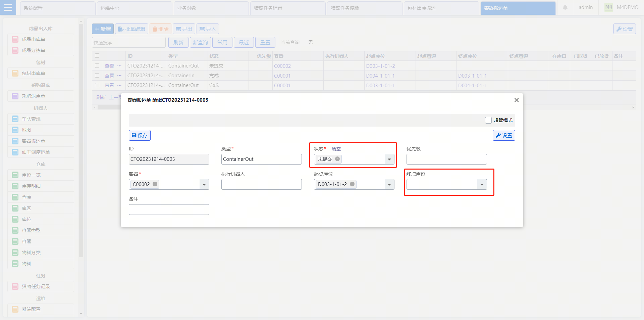The height and width of the screenshot is (320, 644).
Task: Click the 保存 button in dialog
Action: [x=140, y=135]
